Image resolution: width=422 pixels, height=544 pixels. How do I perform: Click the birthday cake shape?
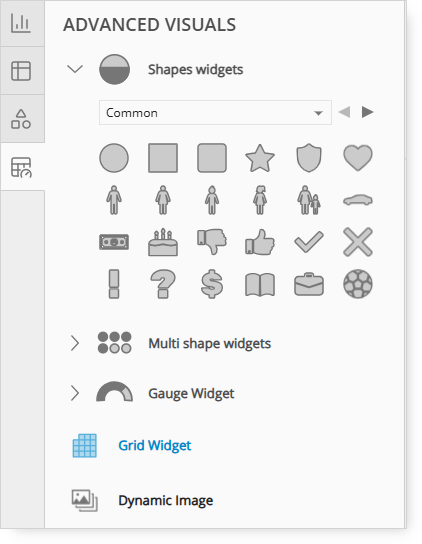(163, 242)
